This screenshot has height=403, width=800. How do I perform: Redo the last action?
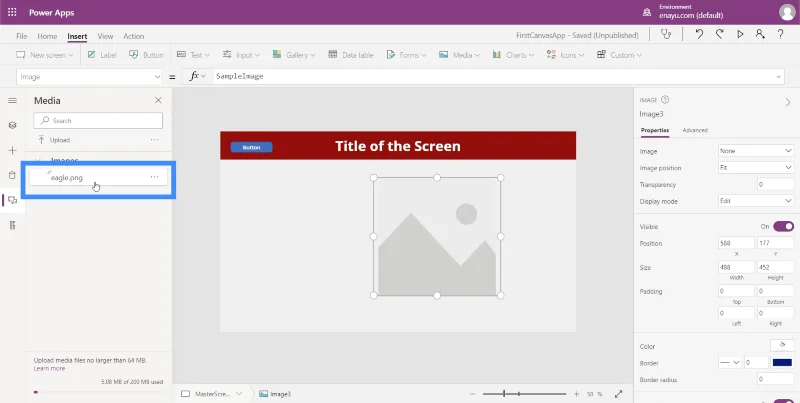tap(719, 35)
